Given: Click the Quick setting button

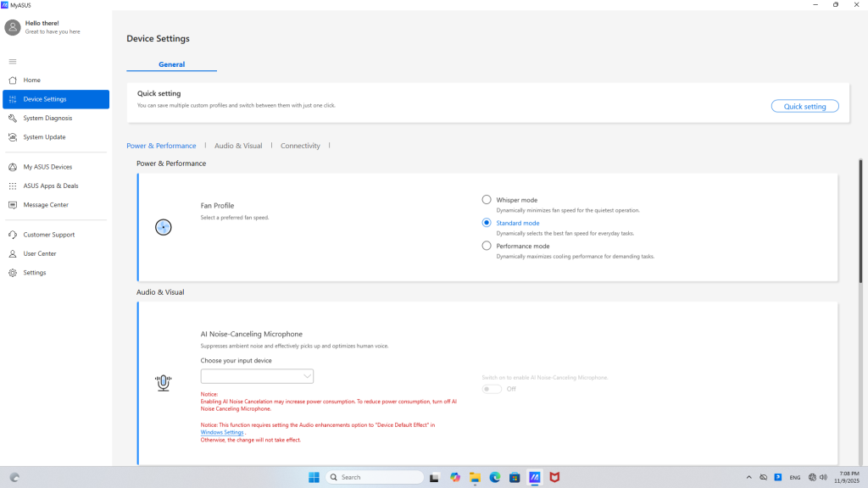Looking at the screenshot, I should [804, 107].
